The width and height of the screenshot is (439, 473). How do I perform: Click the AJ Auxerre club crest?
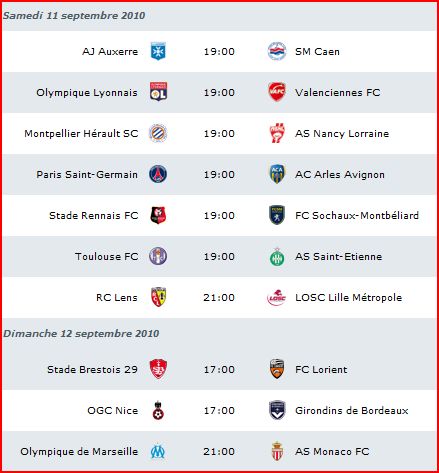(158, 51)
